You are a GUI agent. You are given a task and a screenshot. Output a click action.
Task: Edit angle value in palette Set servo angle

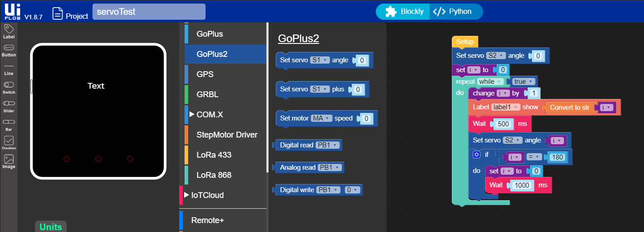(x=362, y=60)
